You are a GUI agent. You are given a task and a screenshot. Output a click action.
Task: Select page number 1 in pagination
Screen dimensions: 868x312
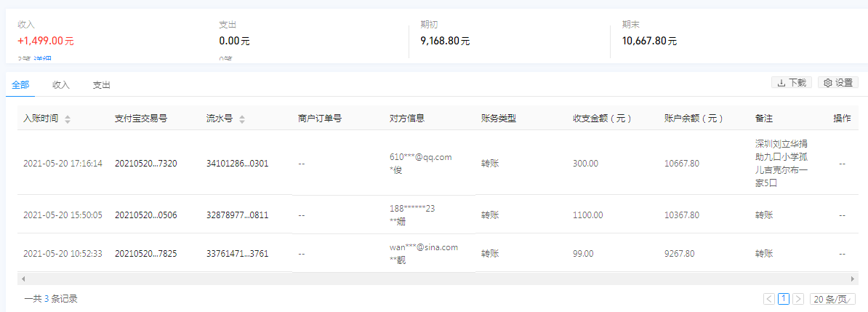pos(784,299)
